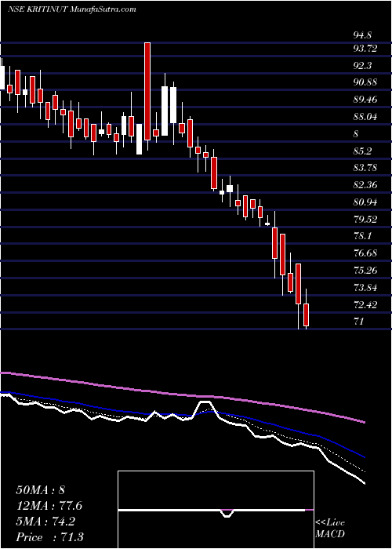392x549 pixels.
Task: Select the 76.68 price axis label
Action: click(x=365, y=253)
